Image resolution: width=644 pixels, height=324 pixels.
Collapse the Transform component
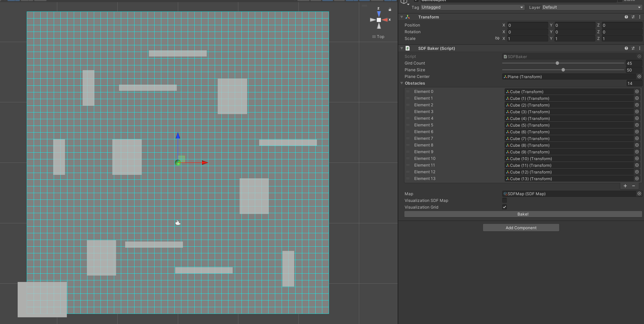click(402, 17)
